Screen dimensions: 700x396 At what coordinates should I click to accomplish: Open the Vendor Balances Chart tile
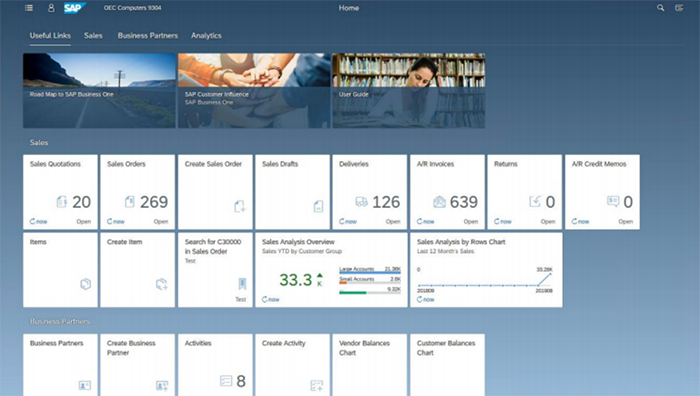pyautogui.click(x=370, y=365)
